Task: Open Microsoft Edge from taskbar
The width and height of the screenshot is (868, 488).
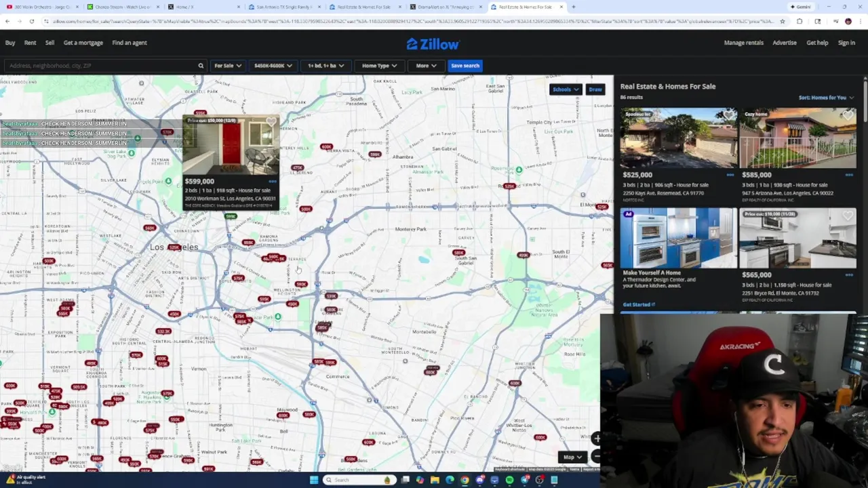Action: (450, 480)
